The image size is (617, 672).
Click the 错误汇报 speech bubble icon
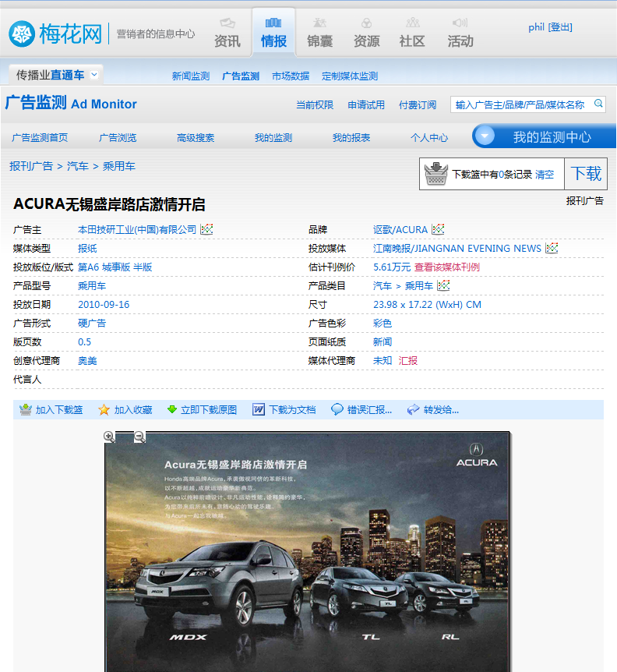click(337, 409)
